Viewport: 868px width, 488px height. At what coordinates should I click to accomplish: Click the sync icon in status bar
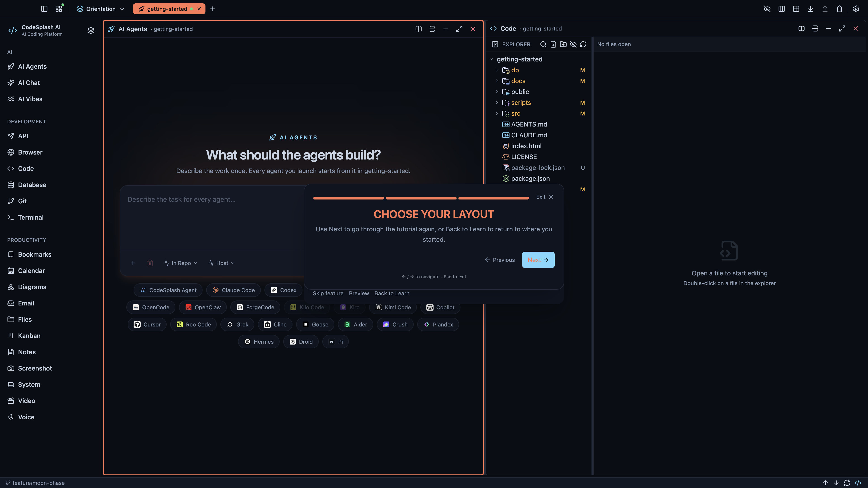(847, 483)
